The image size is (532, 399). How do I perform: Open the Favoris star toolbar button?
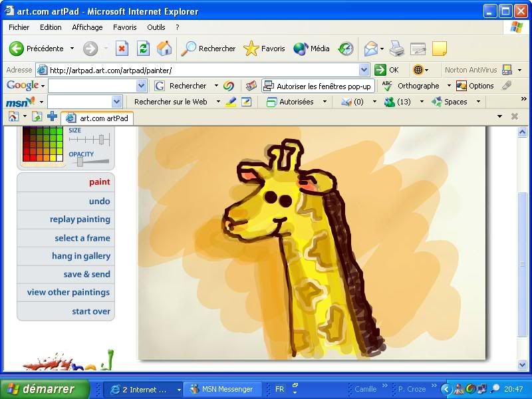[x=264, y=49]
